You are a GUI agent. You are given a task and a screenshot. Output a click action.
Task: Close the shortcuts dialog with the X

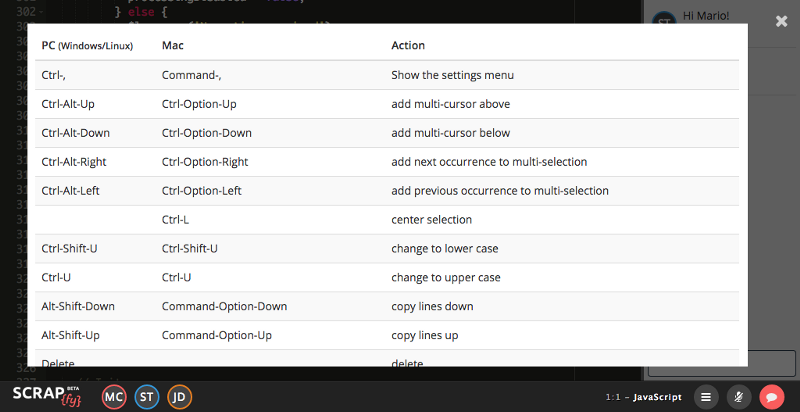(x=781, y=21)
